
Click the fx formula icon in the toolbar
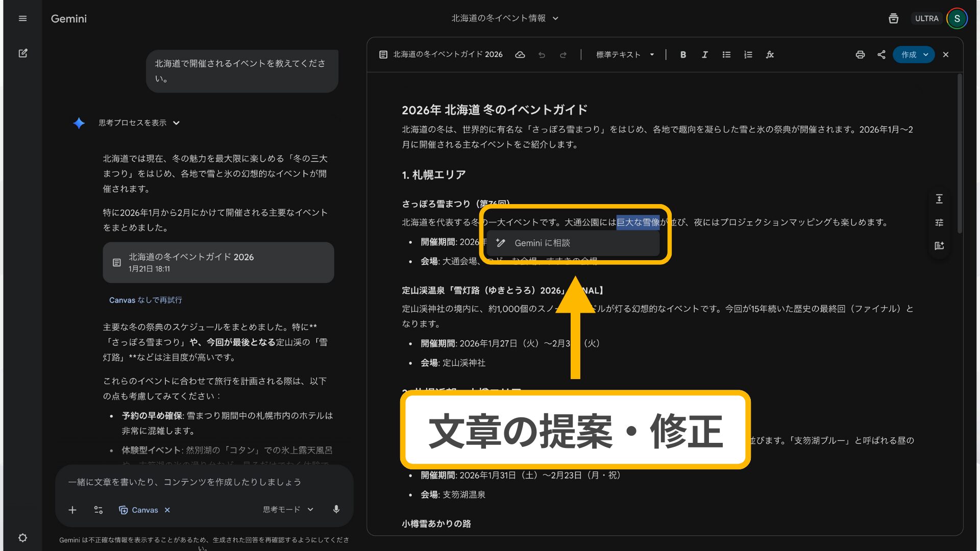pos(770,55)
